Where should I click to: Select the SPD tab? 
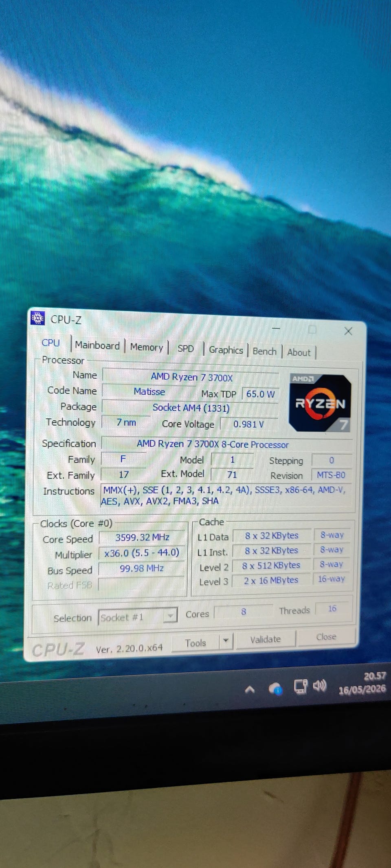pyautogui.click(x=186, y=349)
